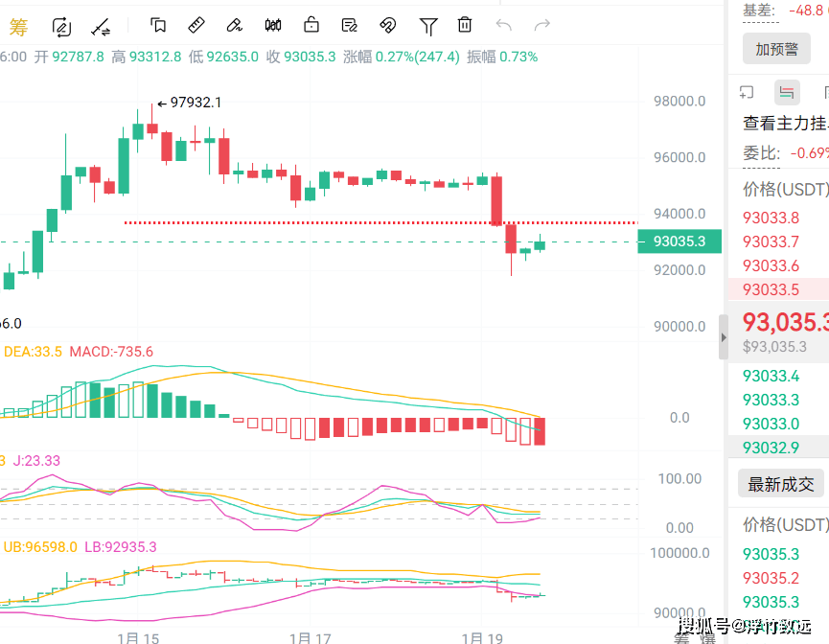Click the 加预警 add alert button
829x644 pixels.
776,50
